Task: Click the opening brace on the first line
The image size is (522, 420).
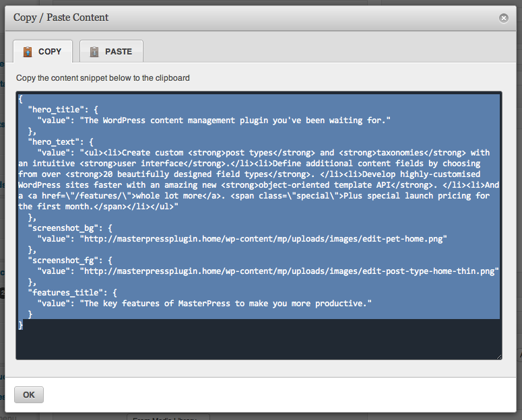Action: [x=21, y=99]
